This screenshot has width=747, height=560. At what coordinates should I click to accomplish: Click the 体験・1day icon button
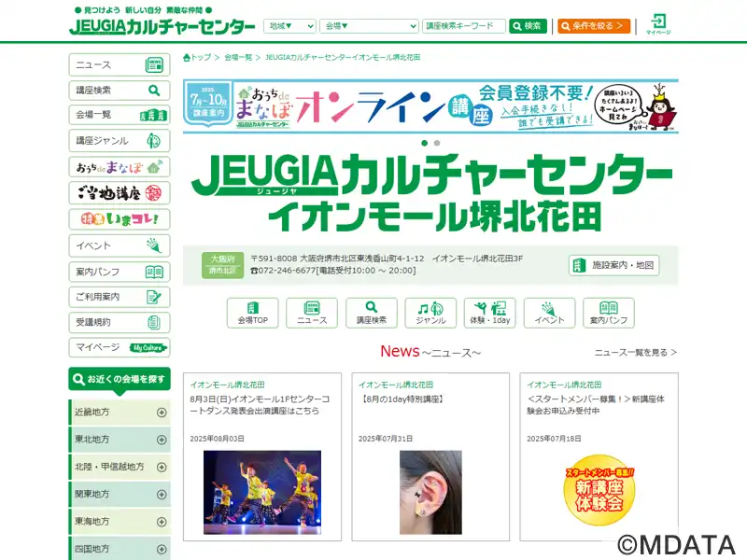click(x=489, y=313)
